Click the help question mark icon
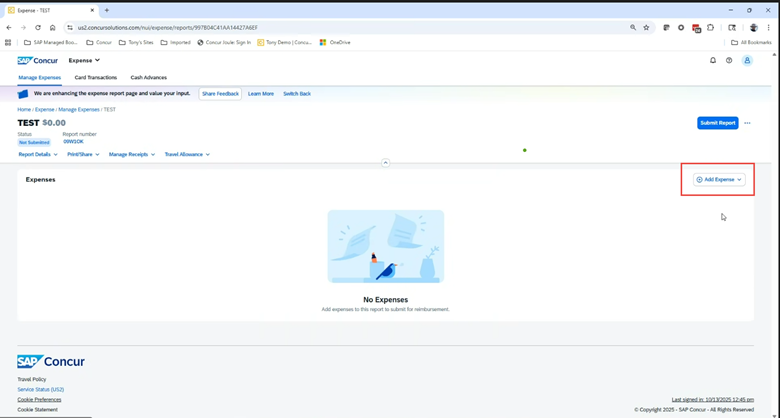This screenshot has height=418, width=780. [x=729, y=61]
